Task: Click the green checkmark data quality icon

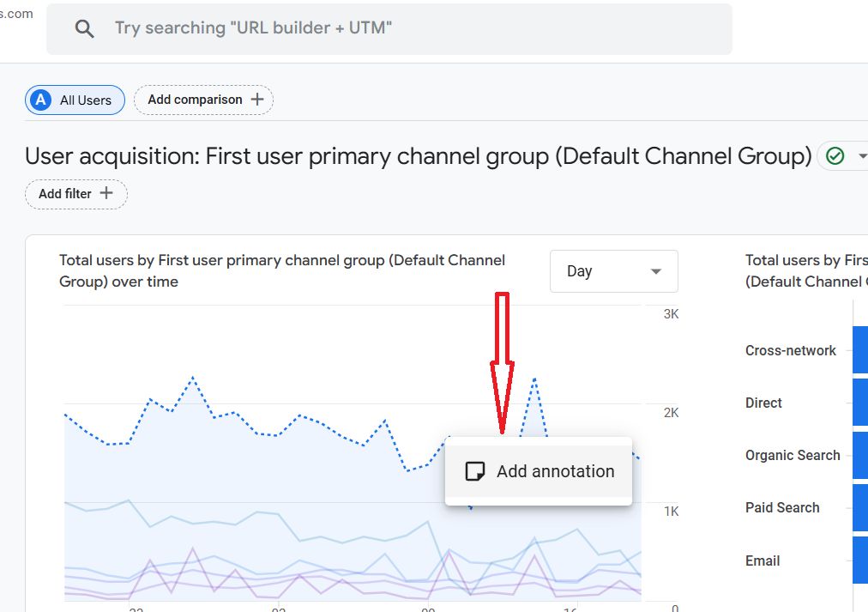Action: tap(835, 156)
